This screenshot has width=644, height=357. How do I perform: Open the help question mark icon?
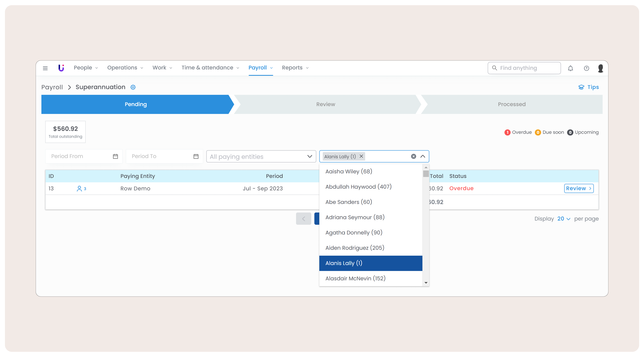[586, 68]
